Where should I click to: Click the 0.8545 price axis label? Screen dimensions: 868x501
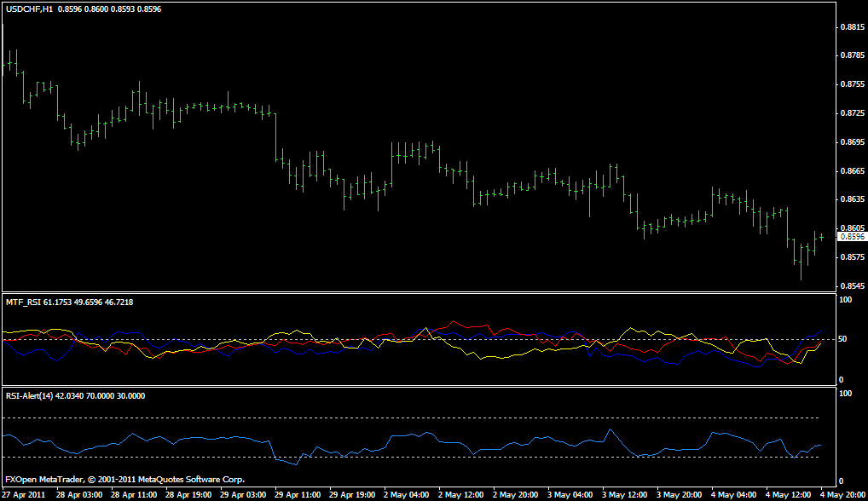point(853,286)
